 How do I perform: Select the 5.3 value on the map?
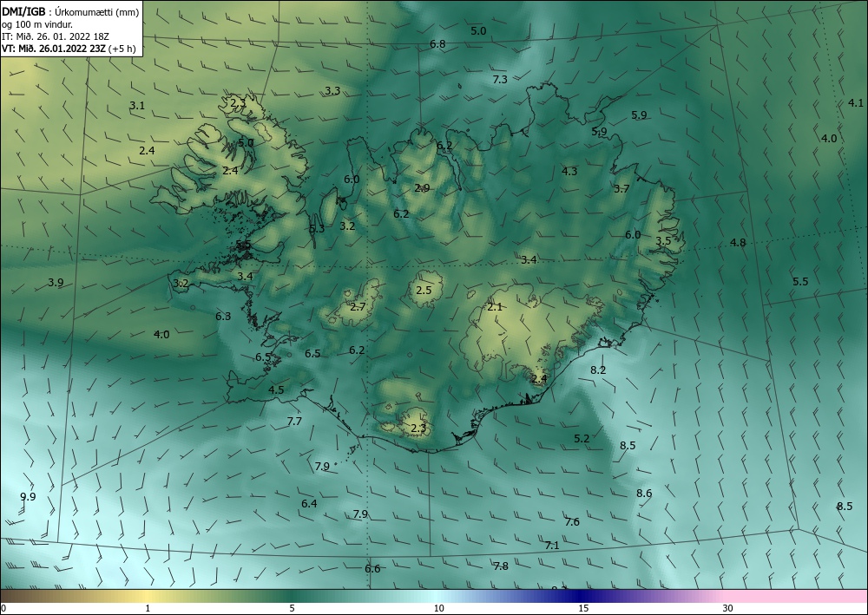[317, 228]
